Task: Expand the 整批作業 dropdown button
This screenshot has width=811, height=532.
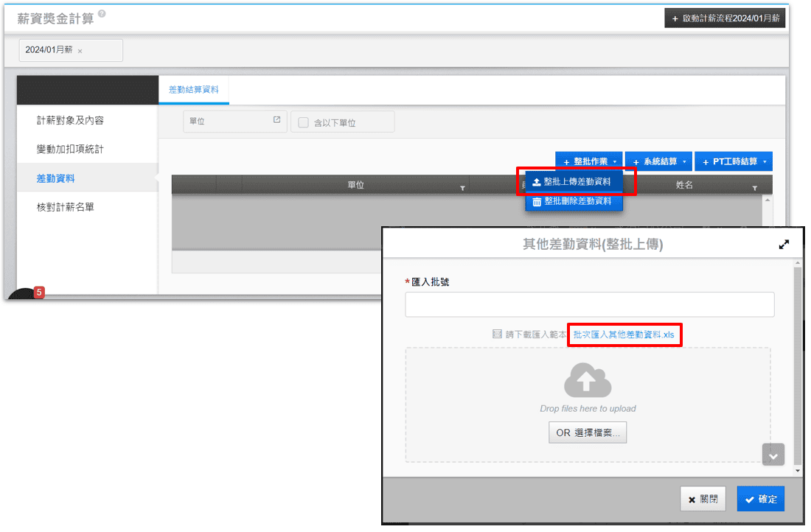Action: 589,161
